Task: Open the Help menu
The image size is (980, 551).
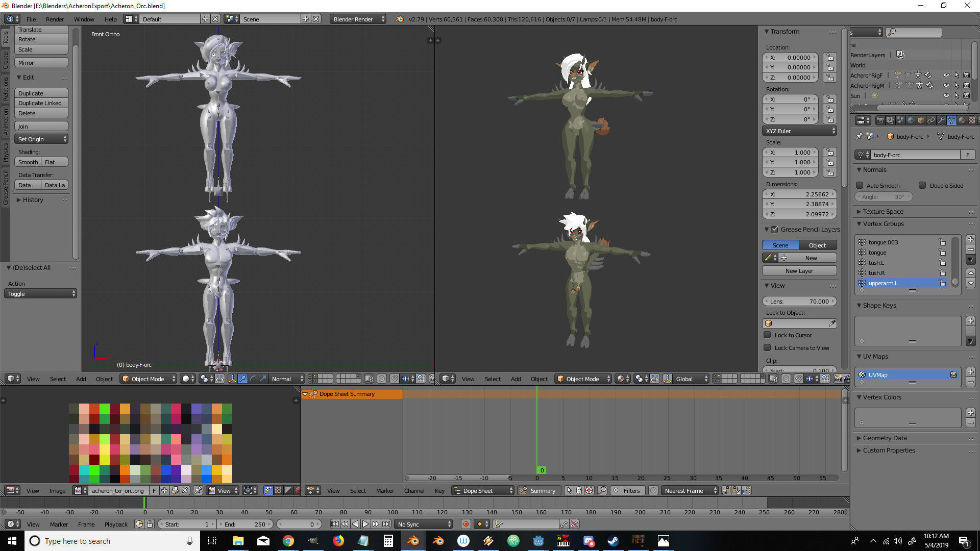Action: pyautogui.click(x=110, y=19)
